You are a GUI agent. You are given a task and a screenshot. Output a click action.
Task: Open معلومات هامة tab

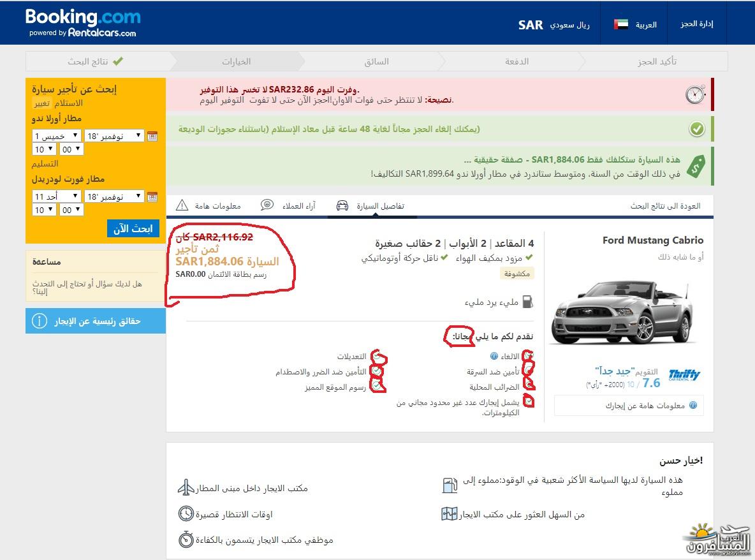(209, 205)
